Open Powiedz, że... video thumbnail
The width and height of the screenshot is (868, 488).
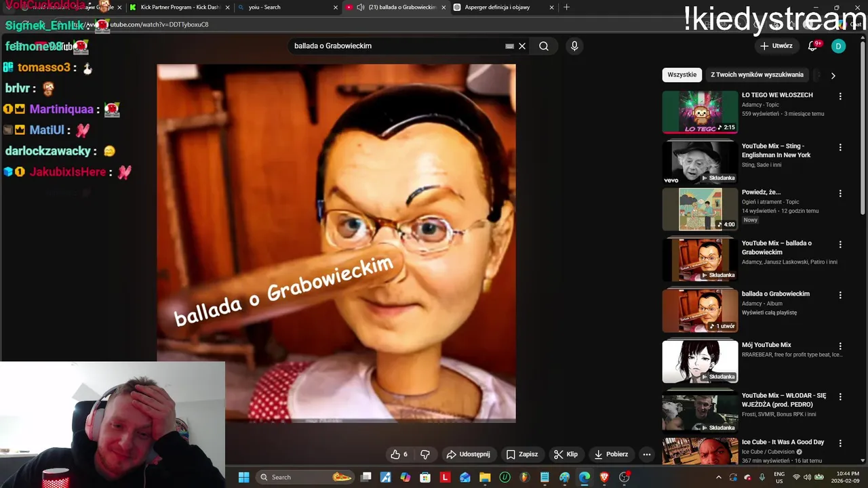click(x=700, y=209)
